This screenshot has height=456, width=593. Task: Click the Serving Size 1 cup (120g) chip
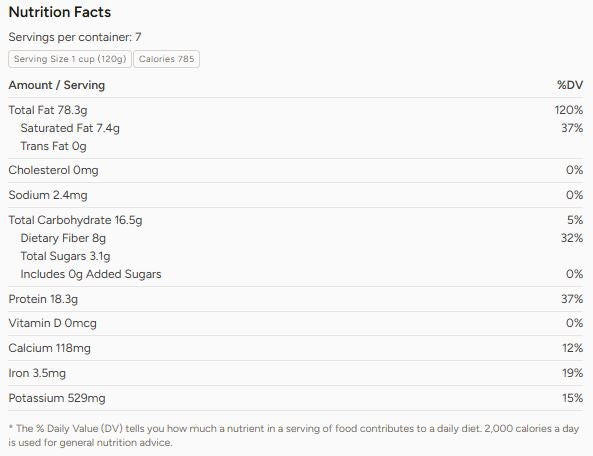click(70, 59)
